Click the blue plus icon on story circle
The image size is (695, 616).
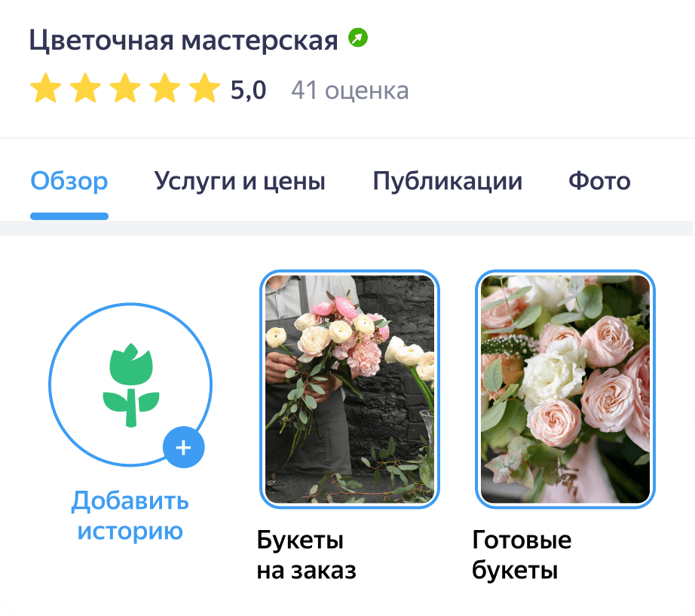tap(183, 447)
